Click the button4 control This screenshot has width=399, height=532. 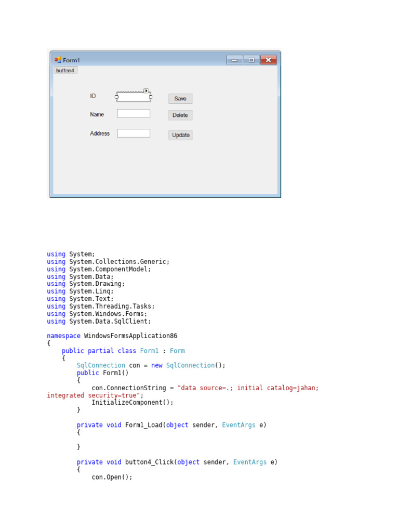click(x=65, y=70)
